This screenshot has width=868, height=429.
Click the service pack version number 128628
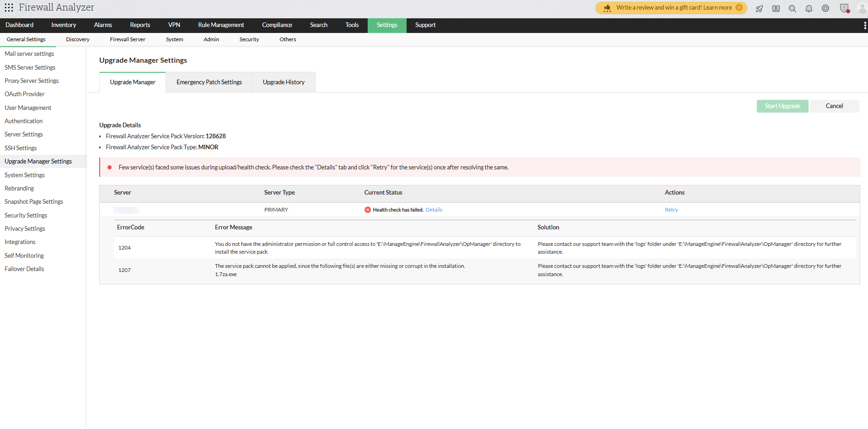click(216, 136)
